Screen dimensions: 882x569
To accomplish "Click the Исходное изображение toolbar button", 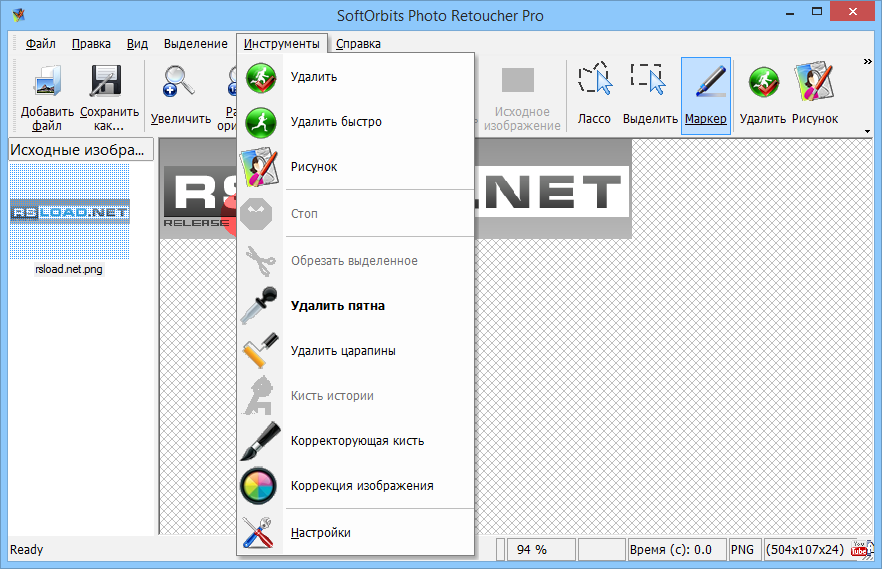I will pos(521,96).
